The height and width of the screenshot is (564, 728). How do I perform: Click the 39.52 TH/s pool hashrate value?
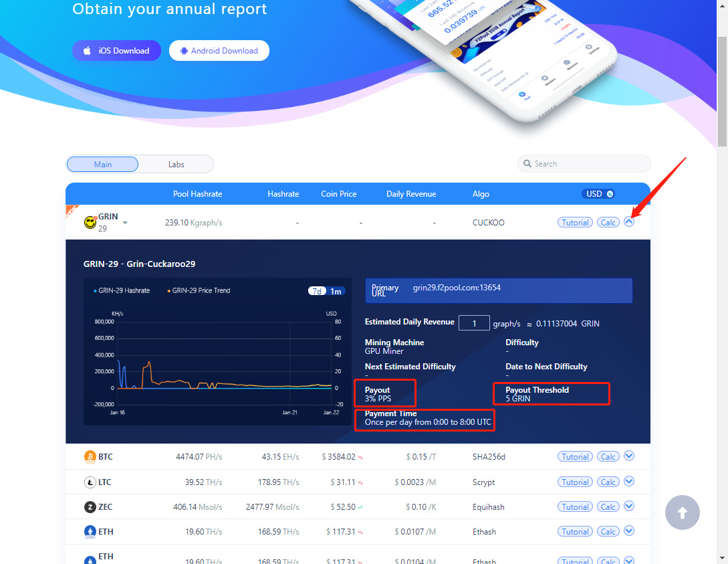[x=203, y=482]
